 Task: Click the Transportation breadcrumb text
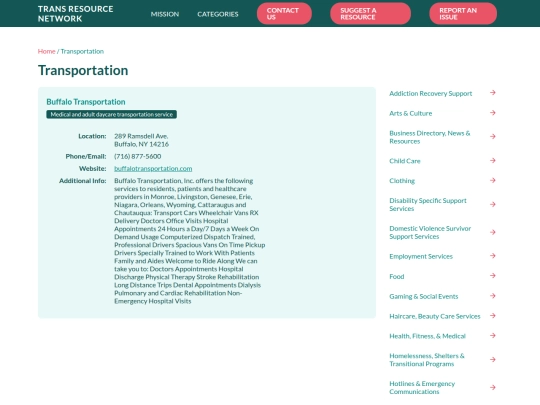(x=82, y=51)
